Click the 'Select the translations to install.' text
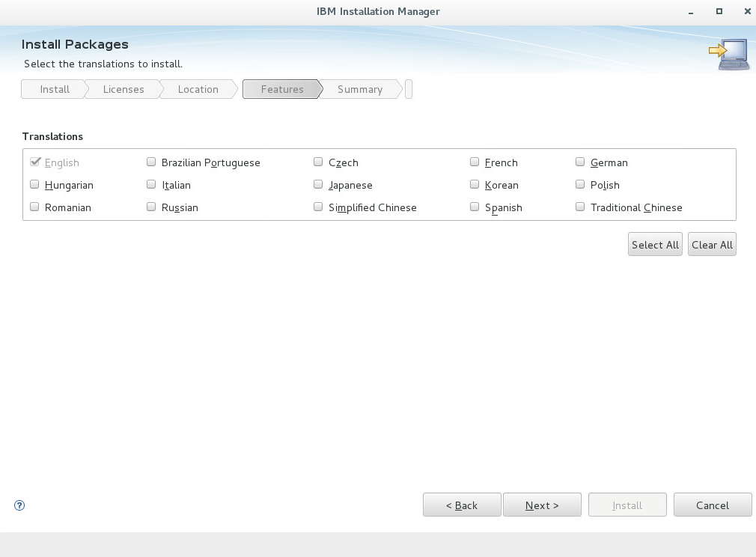 pyautogui.click(x=103, y=64)
